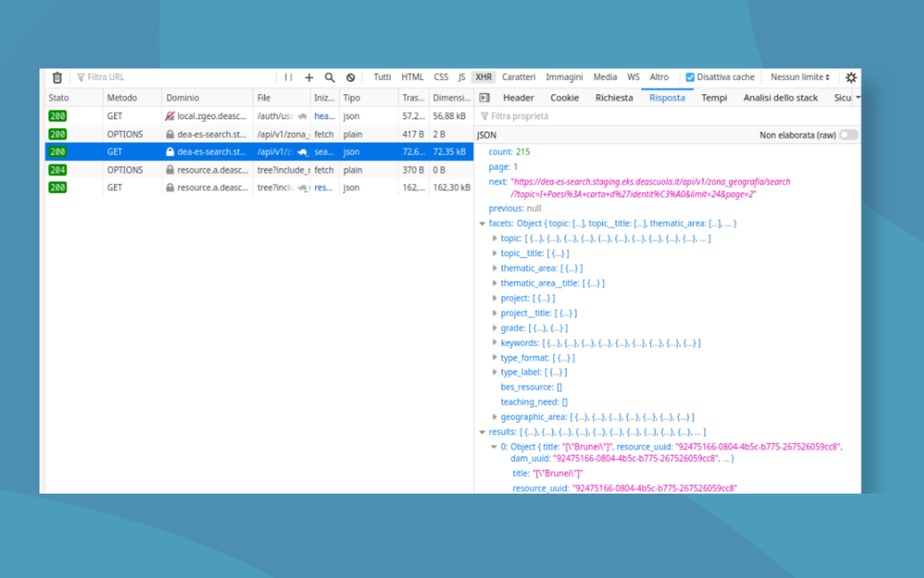Expand the keywords node

[x=494, y=343]
